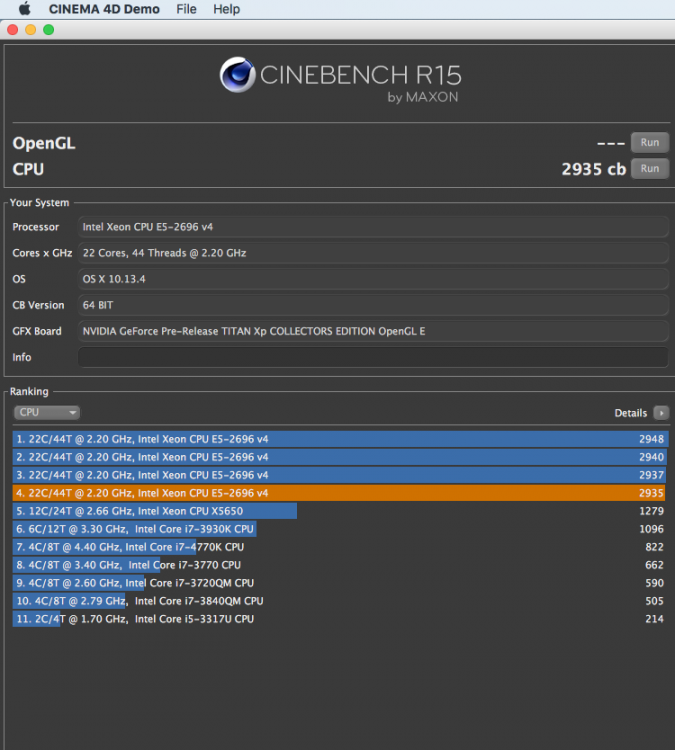Select ranking row 1 scoring 2948
675x750 pixels.
(340, 439)
